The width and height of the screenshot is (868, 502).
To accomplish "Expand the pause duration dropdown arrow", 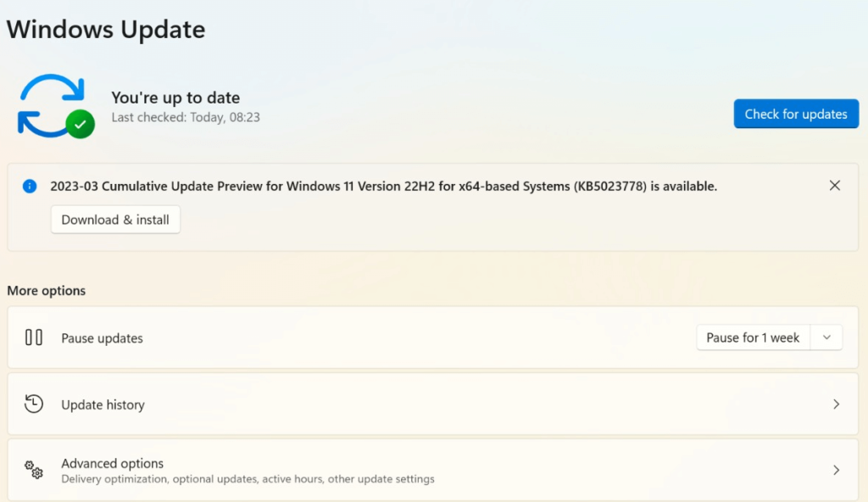I will pyautogui.click(x=827, y=337).
